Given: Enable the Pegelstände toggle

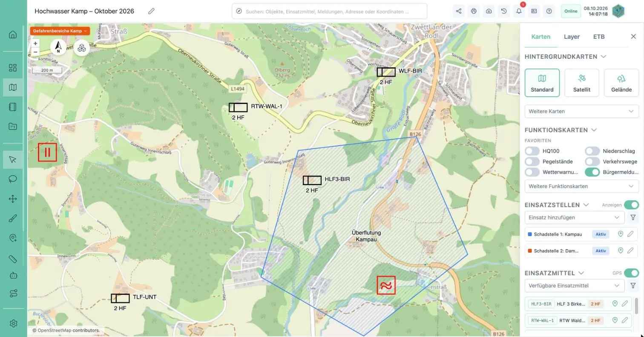Looking at the screenshot, I should [x=532, y=161].
